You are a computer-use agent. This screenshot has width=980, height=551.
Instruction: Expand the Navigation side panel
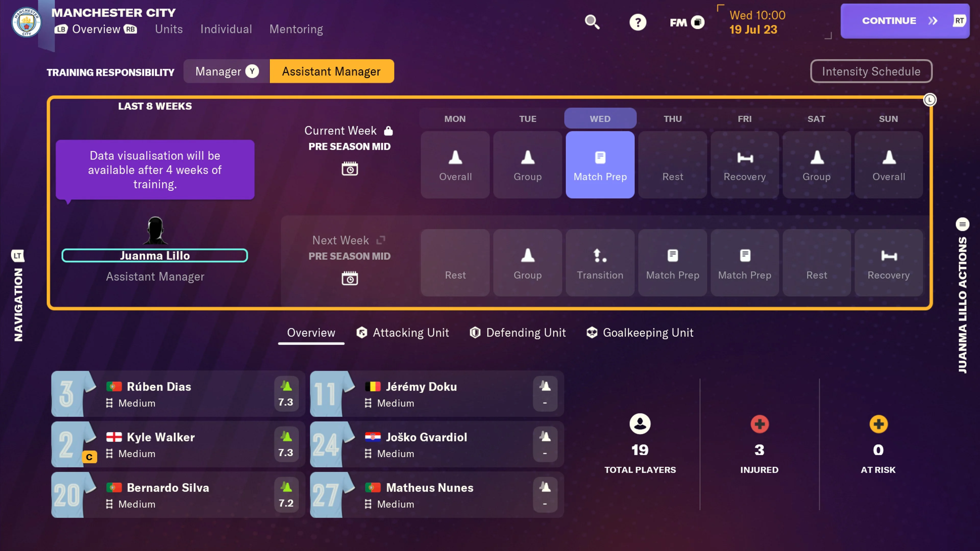[x=18, y=295]
